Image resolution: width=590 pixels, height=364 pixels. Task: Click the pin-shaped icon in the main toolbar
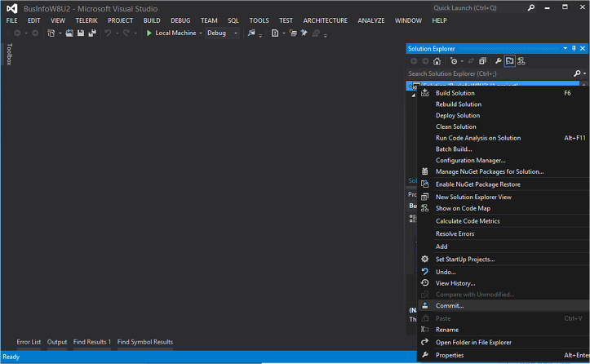tap(304, 33)
